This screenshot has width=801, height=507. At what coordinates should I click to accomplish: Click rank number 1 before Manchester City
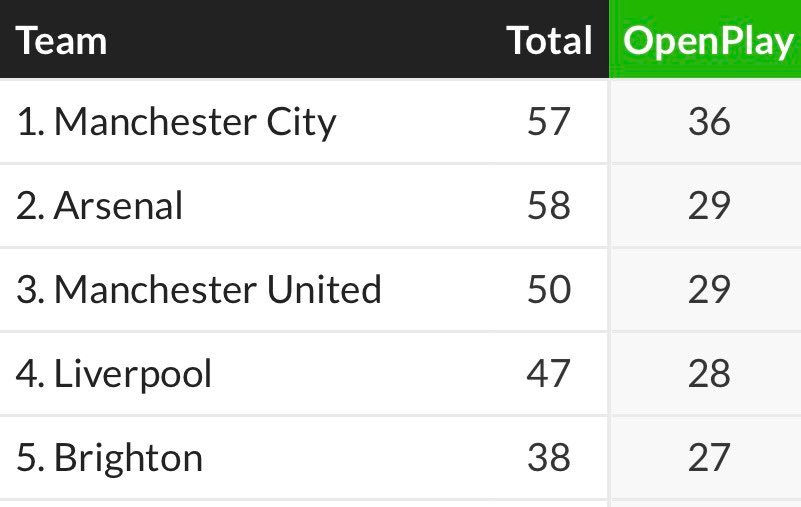[27, 122]
